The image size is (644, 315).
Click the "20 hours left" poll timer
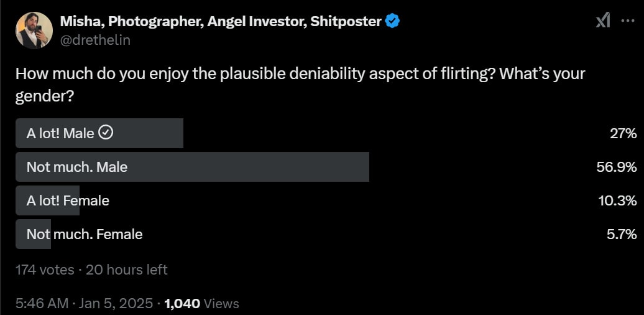(126, 270)
